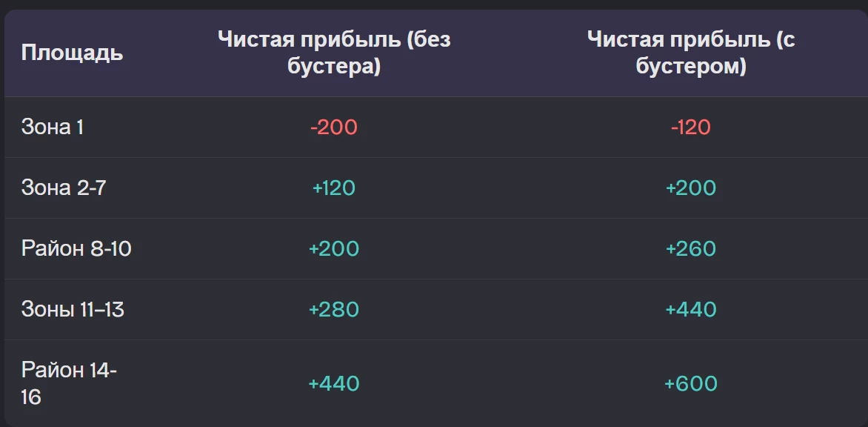This screenshot has width=868, height=427.
Task: Click the red -120 value
Action: [690, 127]
